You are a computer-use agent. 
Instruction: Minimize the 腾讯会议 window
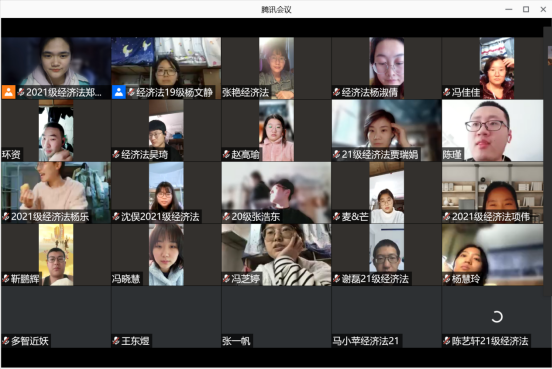pos(509,10)
